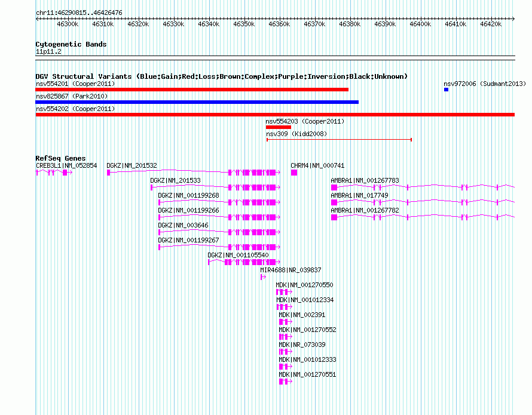The height and width of the screenshot is (415, 532).
Task: Click the Cytogenetic Bands track title
Action: pos(71,44)
